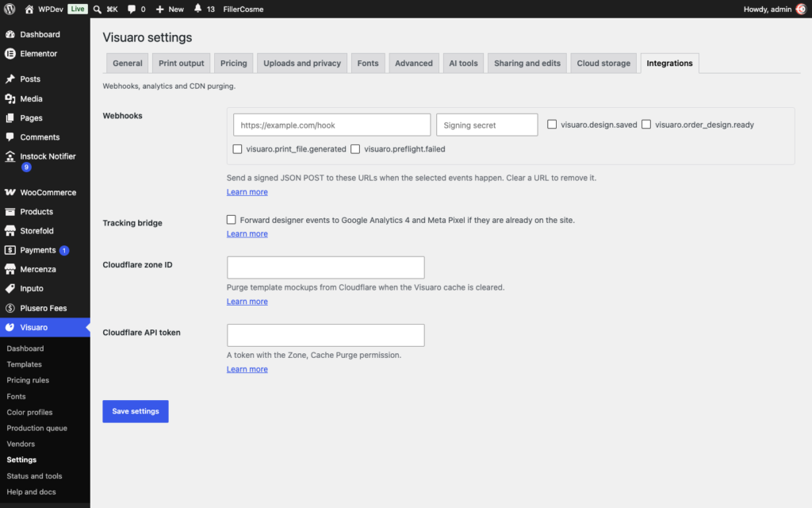This screenshot has width=812, height=508.
Task: Click the Visuaro palette icon
Action: [x=10, y=327]
